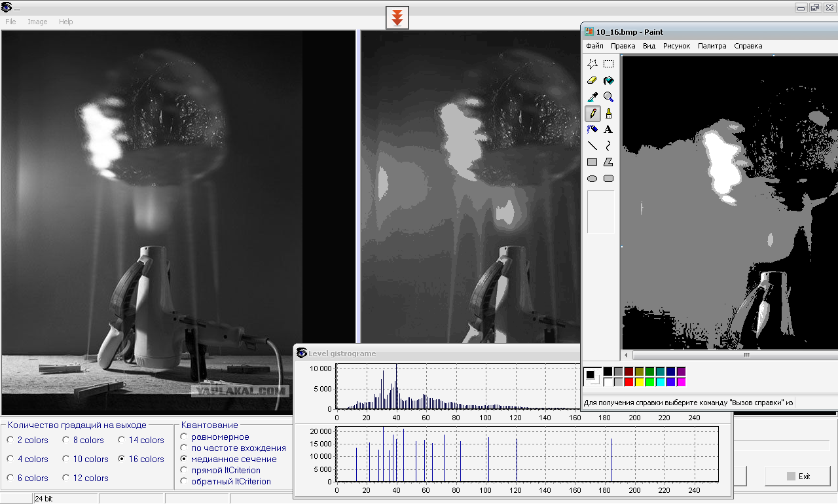Click the Exit button
This screenshot has height=504, width=838.
coord(797,476)
